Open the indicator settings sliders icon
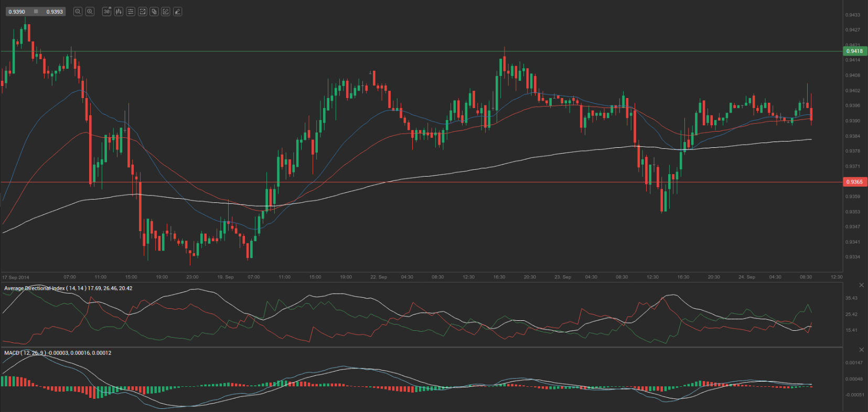 pos(131,12)
